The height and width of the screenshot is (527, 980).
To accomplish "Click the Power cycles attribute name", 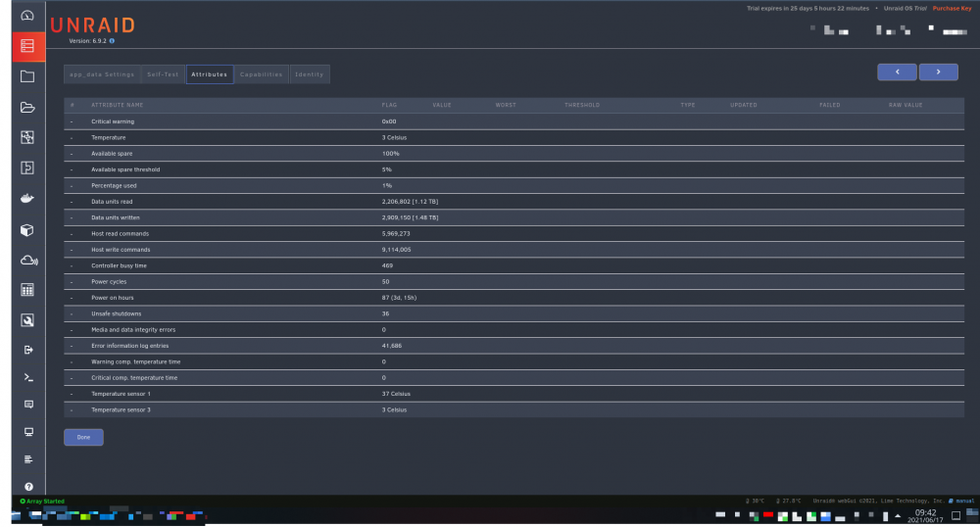I will pyautogui.click(x=109, y=281).
